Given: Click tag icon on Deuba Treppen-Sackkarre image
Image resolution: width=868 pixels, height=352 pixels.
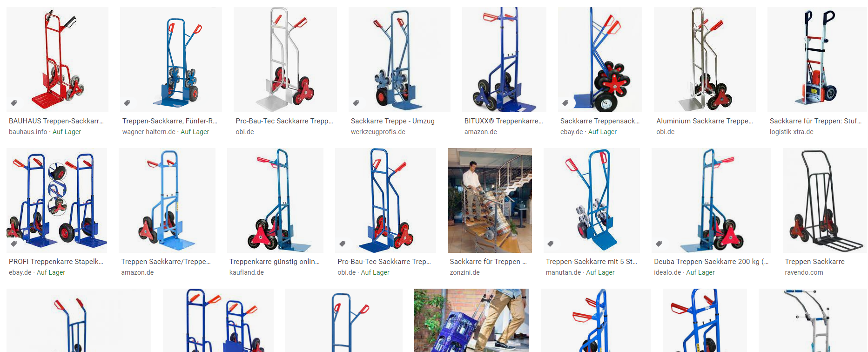Looking at the screenshot, I should (659, 244).
